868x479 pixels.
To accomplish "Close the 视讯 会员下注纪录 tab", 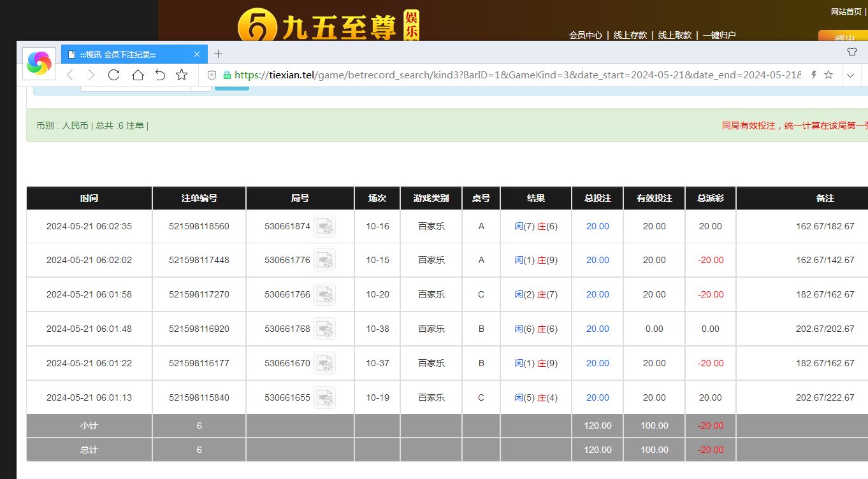I will 197,55.
